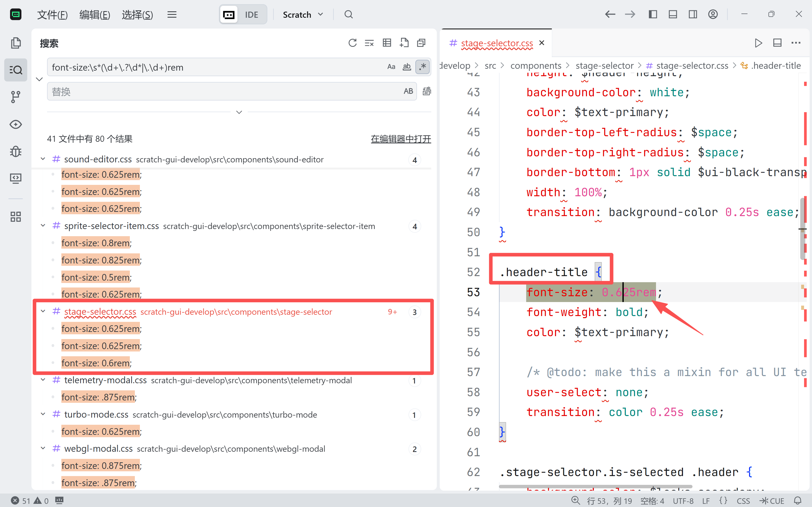Open the Debug bug icon in sidebar
Screen dimensions: 812x507
coord(15,151)
